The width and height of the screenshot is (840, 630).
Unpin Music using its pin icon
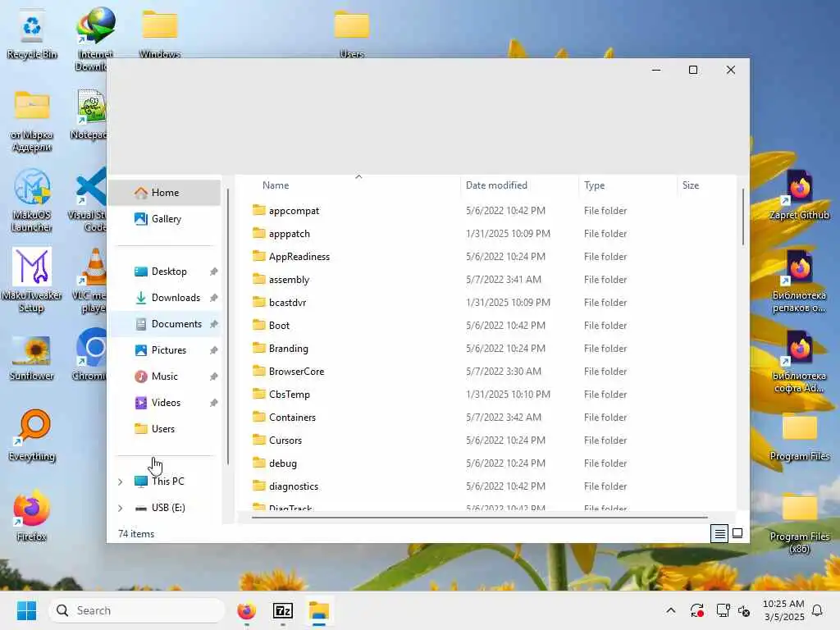pyautogui.click(x=214, y=377)
